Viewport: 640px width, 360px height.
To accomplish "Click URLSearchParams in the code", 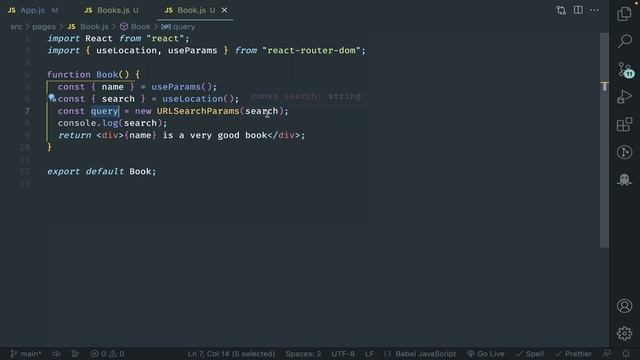I will click(x=198, y=111).
